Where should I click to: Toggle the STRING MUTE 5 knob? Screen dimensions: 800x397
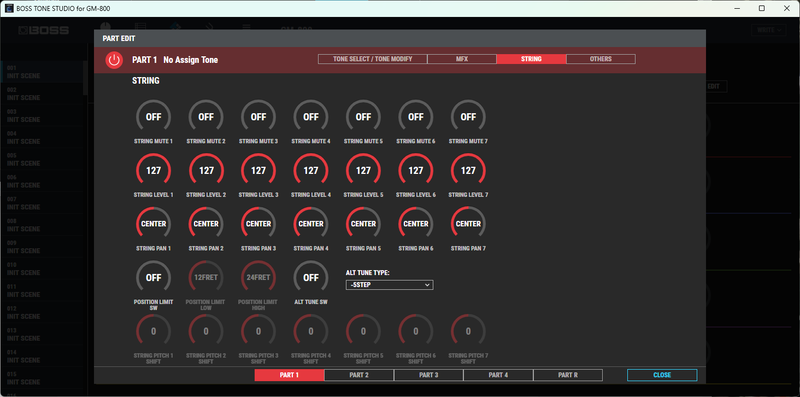pyautogui.click(x=363, y=117)
